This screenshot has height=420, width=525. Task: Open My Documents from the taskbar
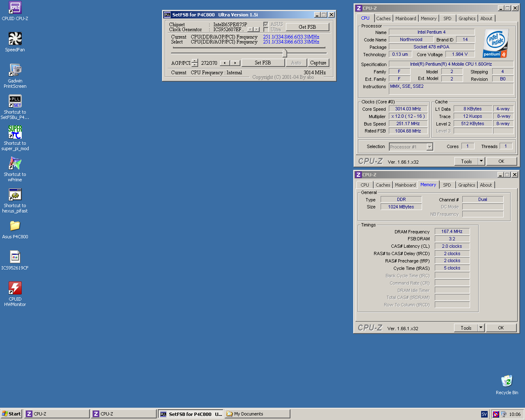258,414
